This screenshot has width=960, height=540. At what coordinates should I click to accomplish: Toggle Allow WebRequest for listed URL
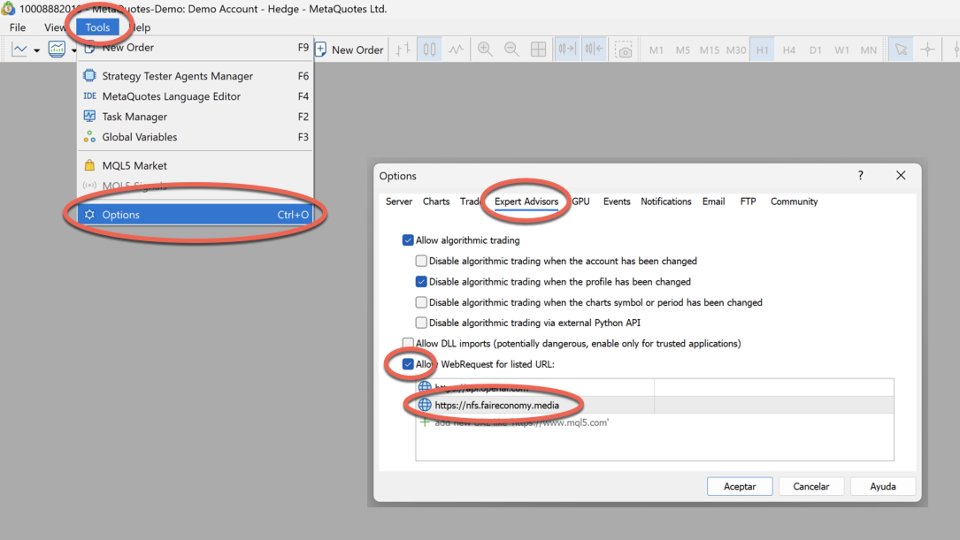pyautogui.click(x=408, y=364)
